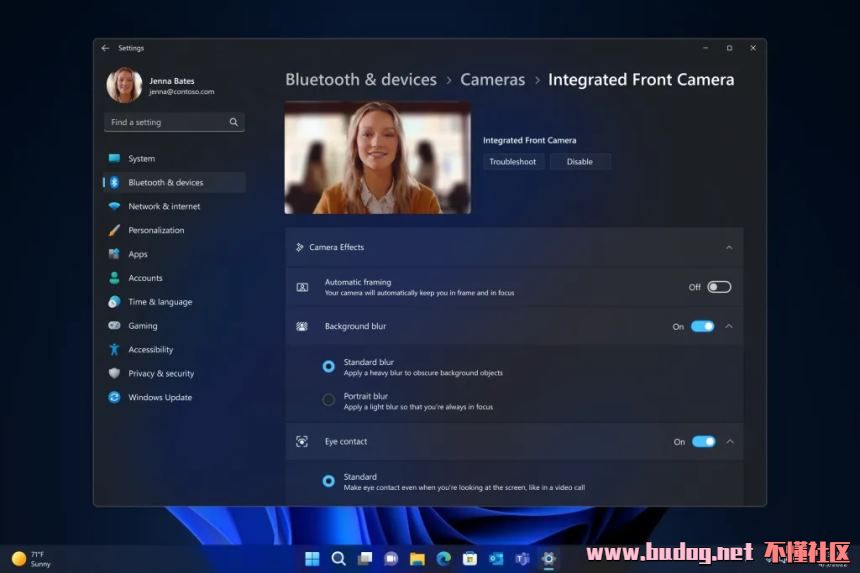Click the Disable camera button
Viewport: 860px width, 573px height.
(580, 162)
